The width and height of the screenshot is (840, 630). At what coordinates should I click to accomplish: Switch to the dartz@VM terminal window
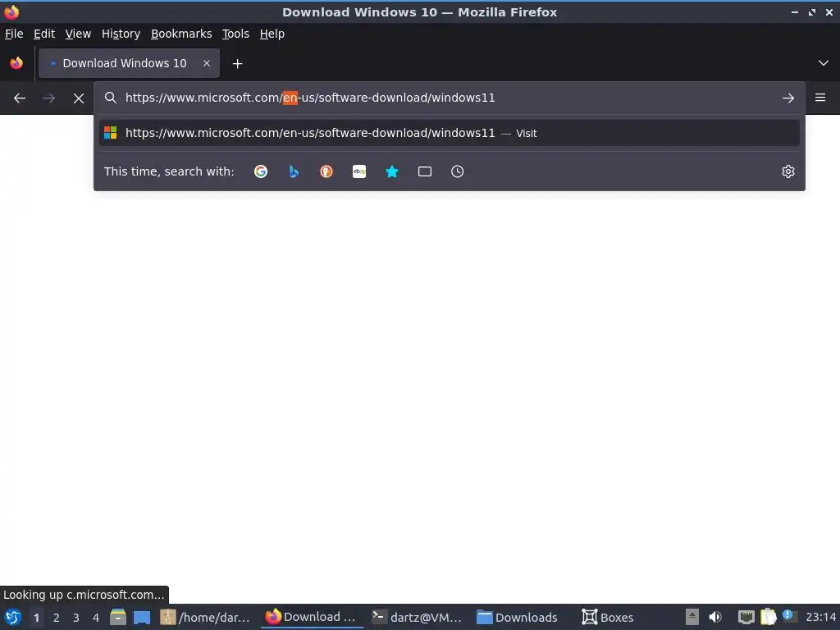click(x=417, y=617)
